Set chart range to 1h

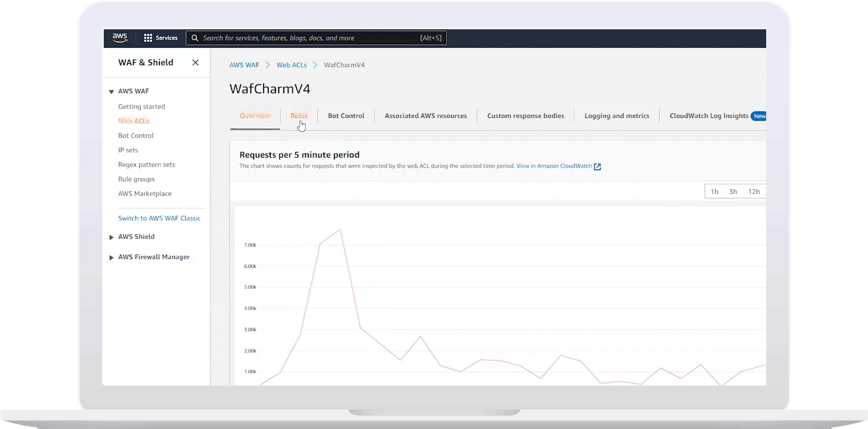[x=714, y=192]
